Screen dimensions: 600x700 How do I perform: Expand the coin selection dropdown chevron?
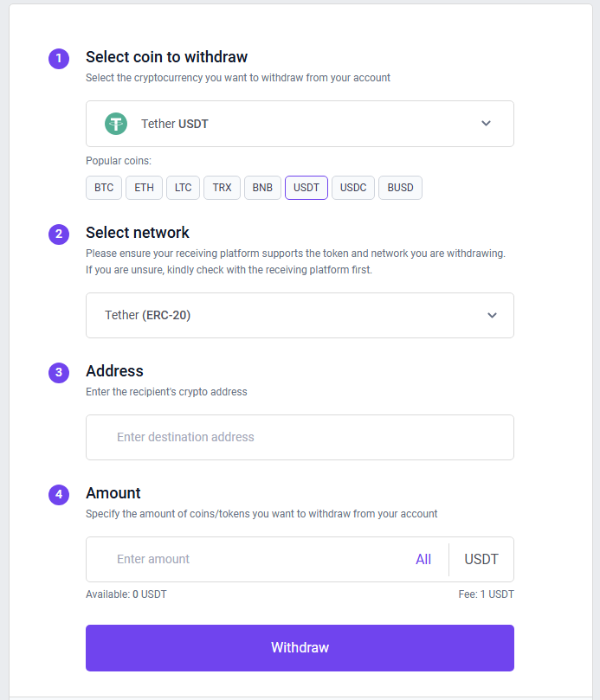(x=486, y=124)
